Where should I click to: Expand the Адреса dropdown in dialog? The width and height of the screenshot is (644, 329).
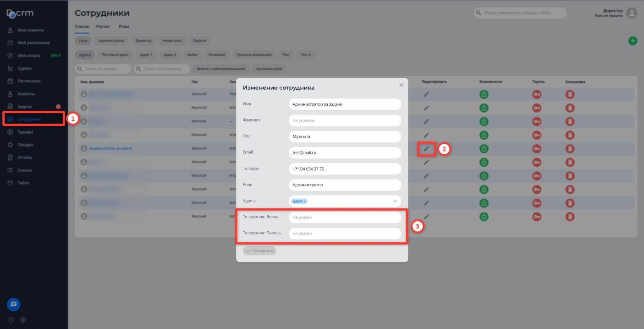click(395, 201)
